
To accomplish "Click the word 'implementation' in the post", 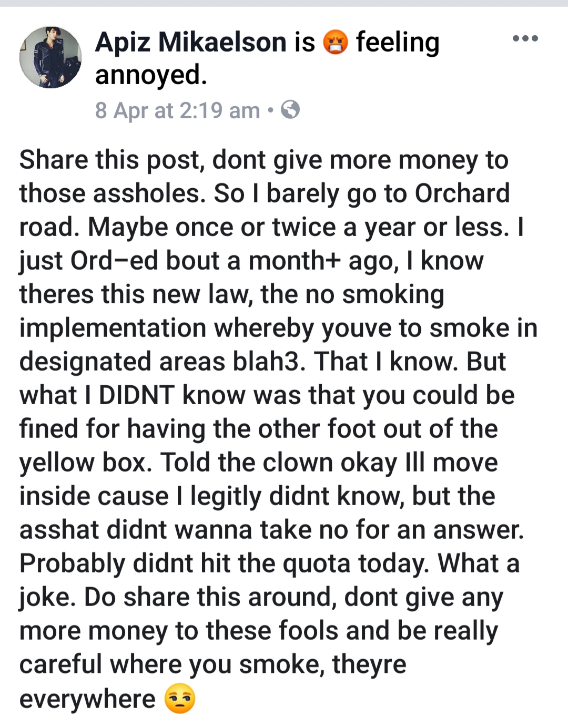I will [113, 329].
